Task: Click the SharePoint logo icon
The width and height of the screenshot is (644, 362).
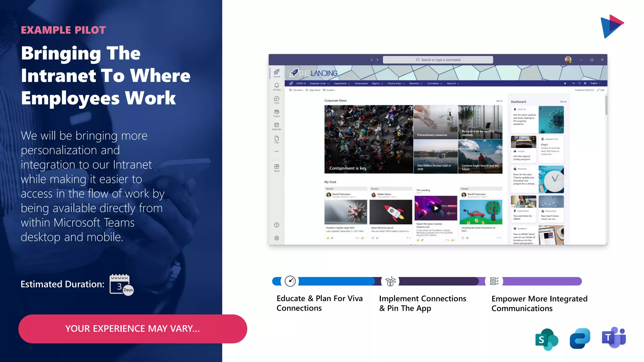Action: pos(547,339)
